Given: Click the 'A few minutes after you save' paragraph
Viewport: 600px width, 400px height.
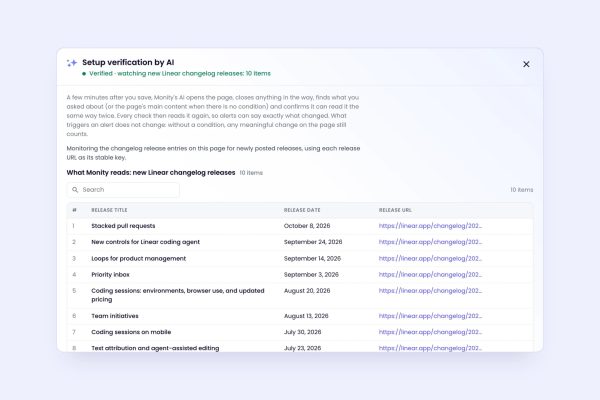Looking at the screenshot, I should pyautogui.click(x=213, y=116).
